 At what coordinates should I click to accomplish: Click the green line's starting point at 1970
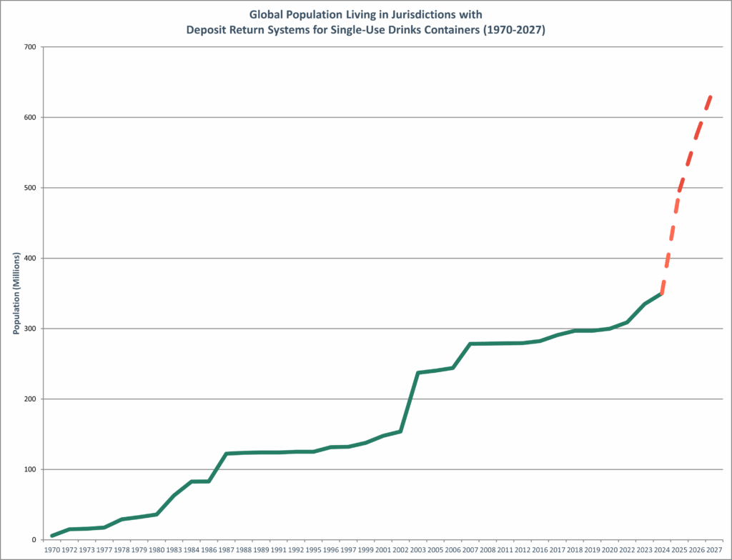click(52, 536)
